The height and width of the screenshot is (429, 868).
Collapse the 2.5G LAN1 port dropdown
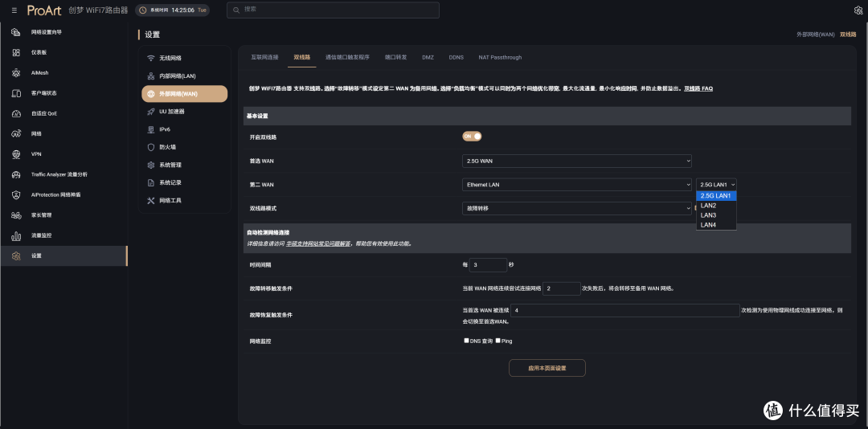(716, 184)
